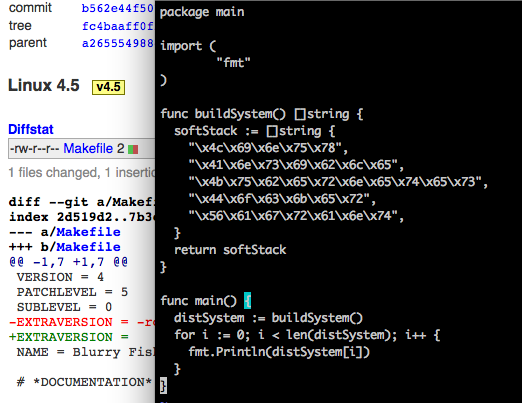This screenshot has height=403, width=522.
Task: Open the Makefile link in the diffstat row
Action: coord(88,148)
